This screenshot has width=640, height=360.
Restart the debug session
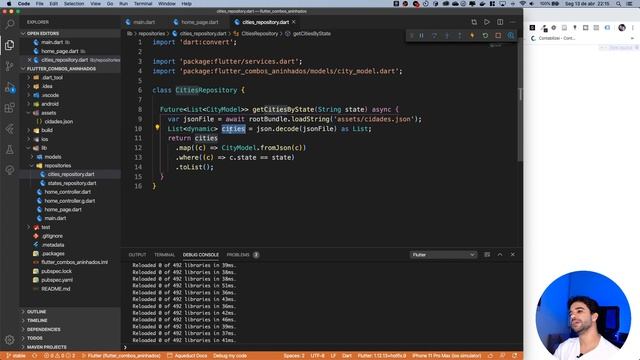pos(485,36)
